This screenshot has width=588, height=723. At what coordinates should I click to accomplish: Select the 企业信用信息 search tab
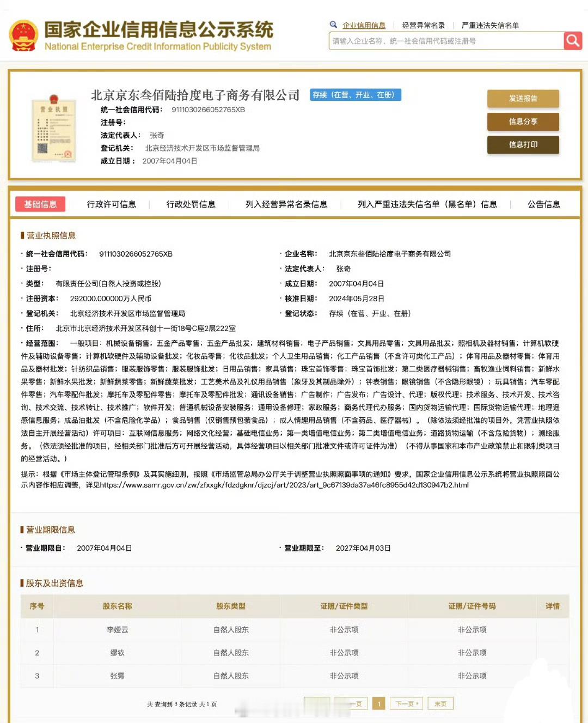pyautogui.click(x=364, y=25)
